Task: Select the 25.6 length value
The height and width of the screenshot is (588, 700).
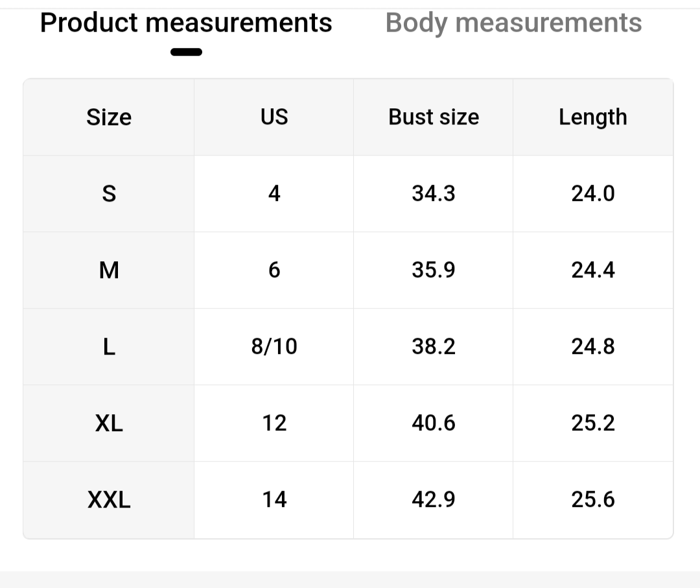Action: (x=593, y=500)
